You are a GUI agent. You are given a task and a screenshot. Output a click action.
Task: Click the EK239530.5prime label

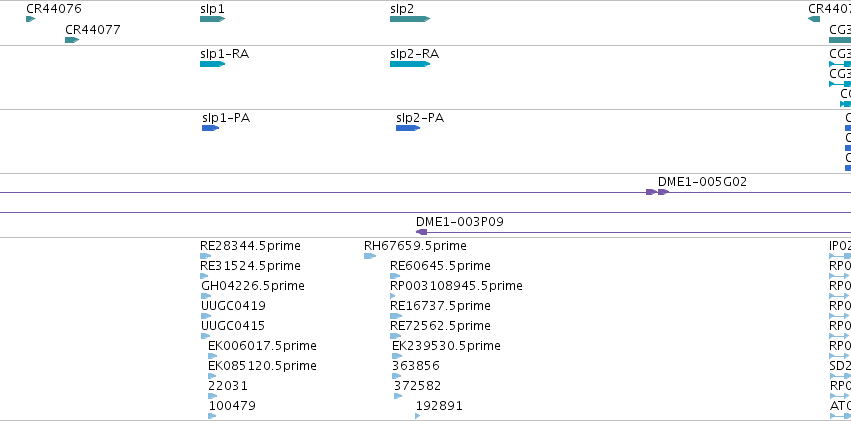click(447, 347)
